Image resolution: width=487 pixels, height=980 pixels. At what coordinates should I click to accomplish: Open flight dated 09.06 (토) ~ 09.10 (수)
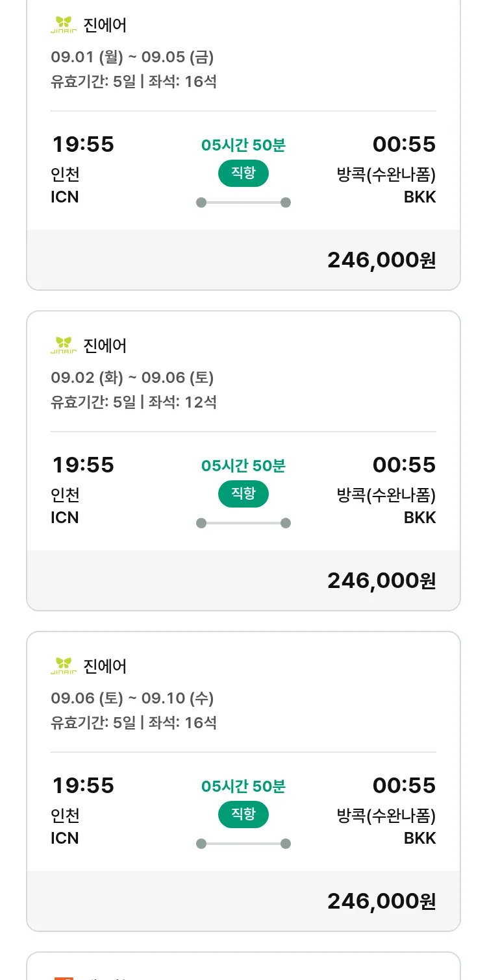pyautogui.click(x=132, y=698)
